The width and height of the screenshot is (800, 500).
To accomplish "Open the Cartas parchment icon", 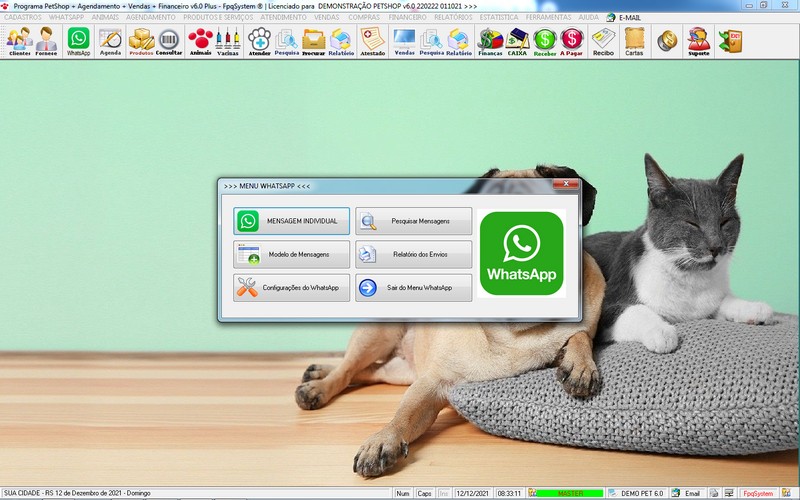I will [634, 41].
